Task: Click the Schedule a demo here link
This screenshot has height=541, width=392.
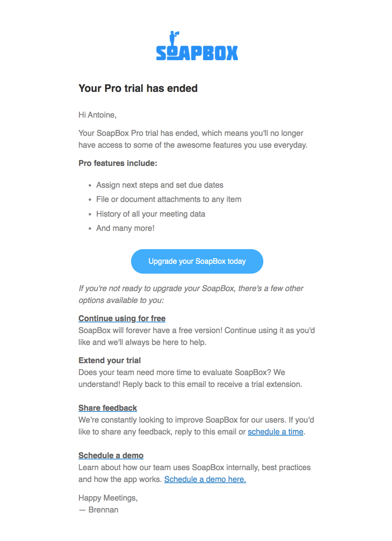Action: click(x=205, y=479)
